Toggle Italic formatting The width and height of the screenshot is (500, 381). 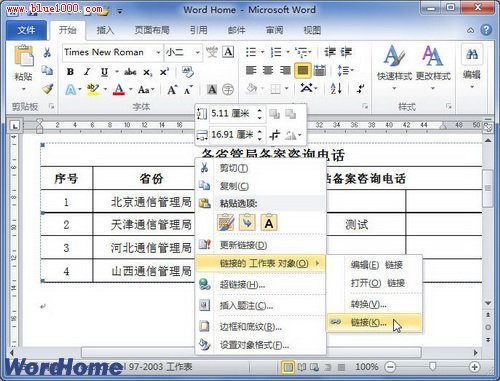[87, 72]
